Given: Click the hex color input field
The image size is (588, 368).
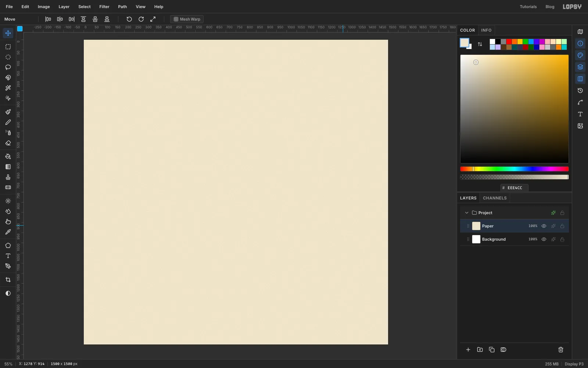Looking at the screenshot, I should pos(514,188).
